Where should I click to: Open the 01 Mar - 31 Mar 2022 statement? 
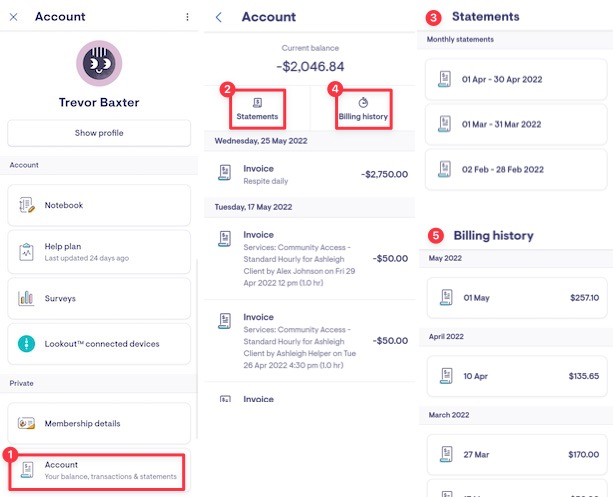[515, 124]
